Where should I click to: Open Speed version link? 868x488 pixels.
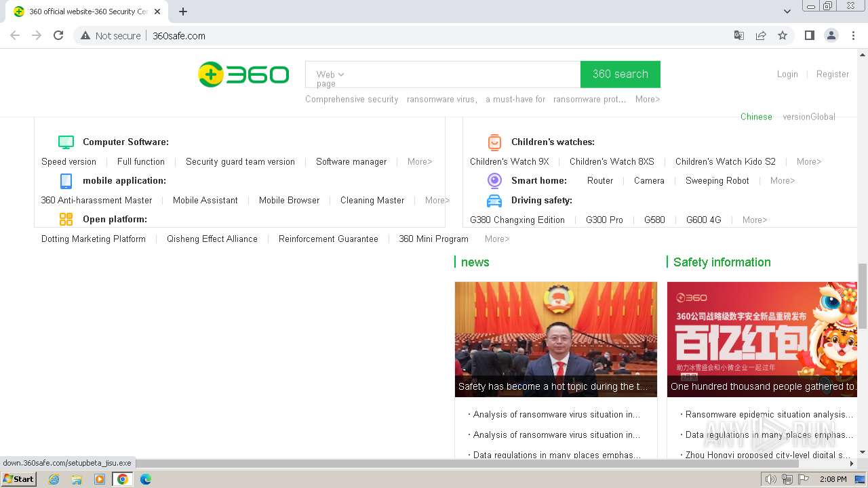(x=68, y=161)
